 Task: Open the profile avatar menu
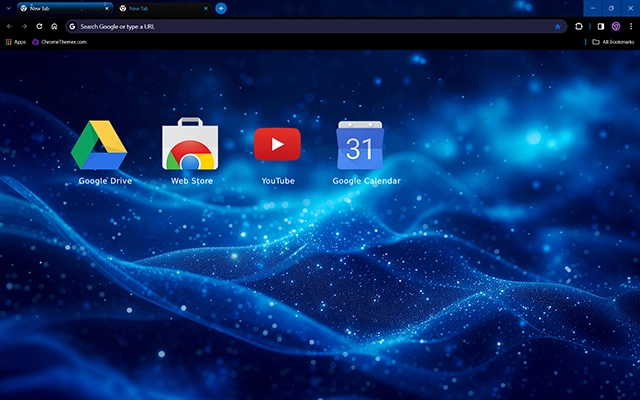(x=616, y=27)
